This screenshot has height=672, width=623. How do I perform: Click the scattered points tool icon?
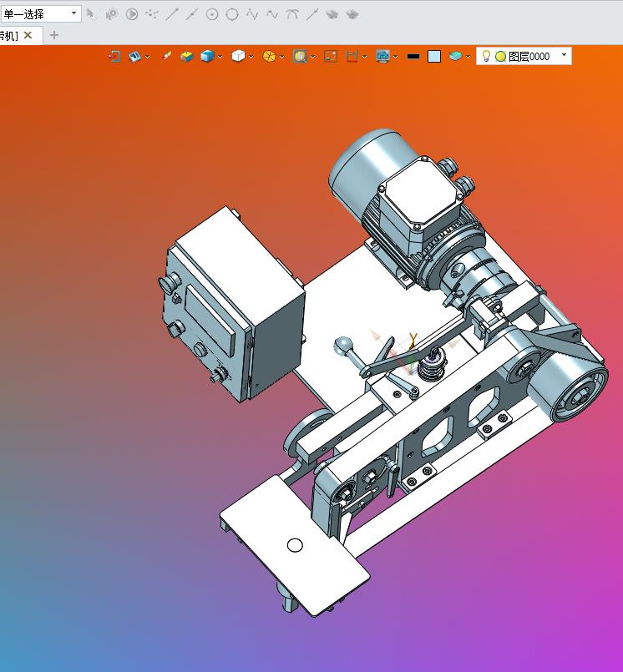pyautogui.click(x=152, y=14)
